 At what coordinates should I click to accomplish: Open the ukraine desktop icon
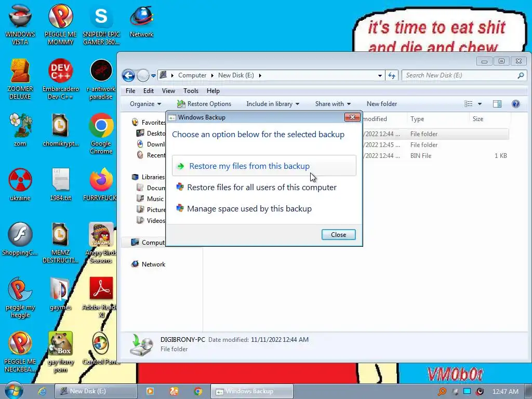[x=20, y=184]
